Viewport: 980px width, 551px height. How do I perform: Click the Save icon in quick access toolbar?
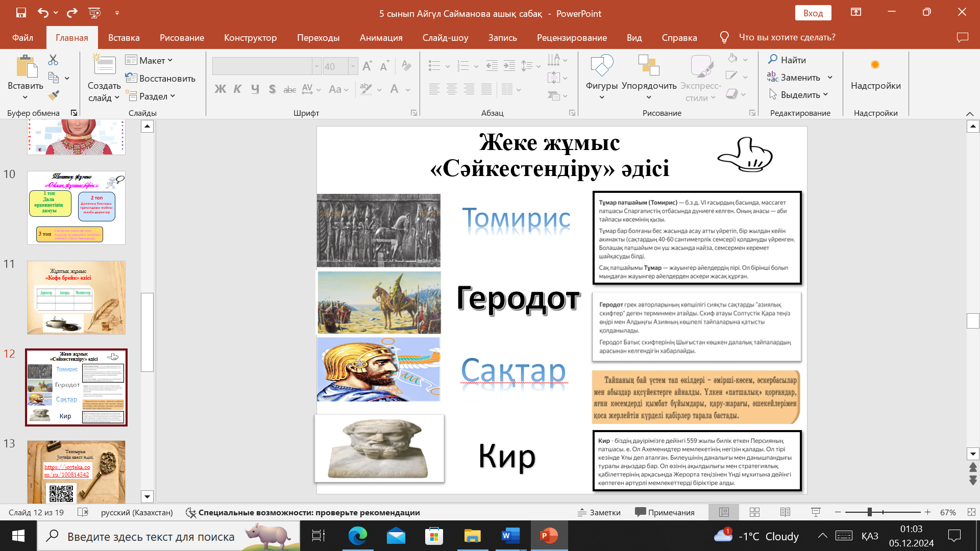point(21,13)
